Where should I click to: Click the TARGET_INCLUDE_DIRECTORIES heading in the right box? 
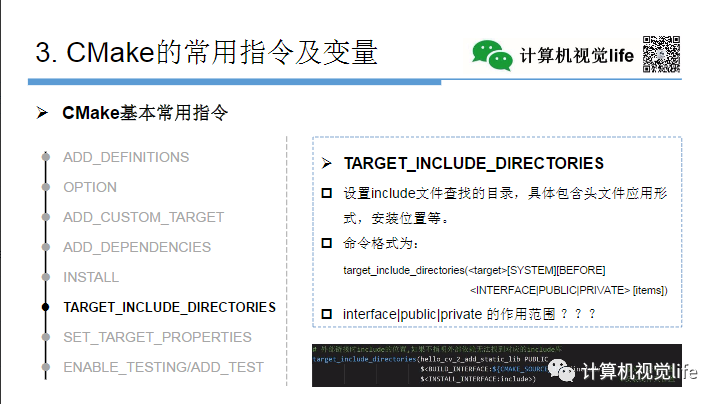(x=474, y=163)
